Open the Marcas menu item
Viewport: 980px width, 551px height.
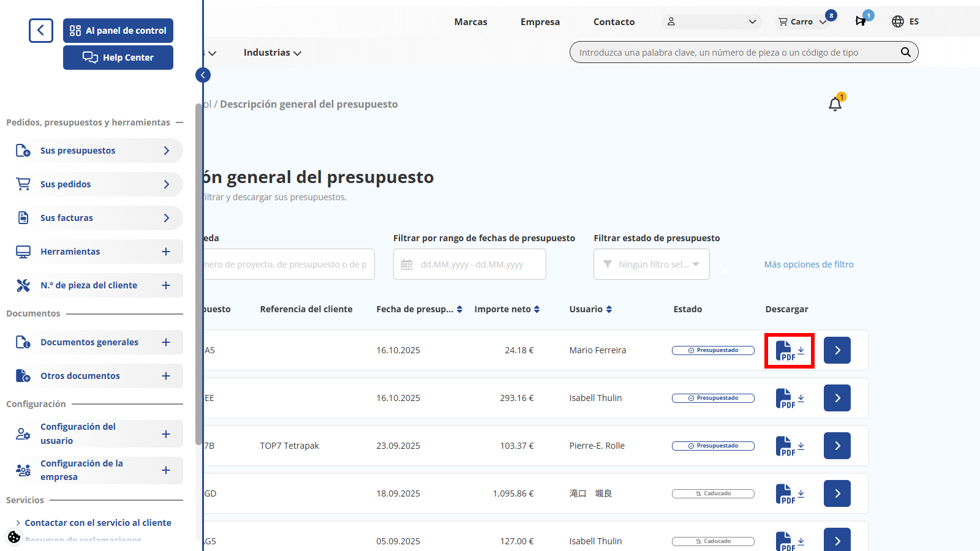point(470,22)
